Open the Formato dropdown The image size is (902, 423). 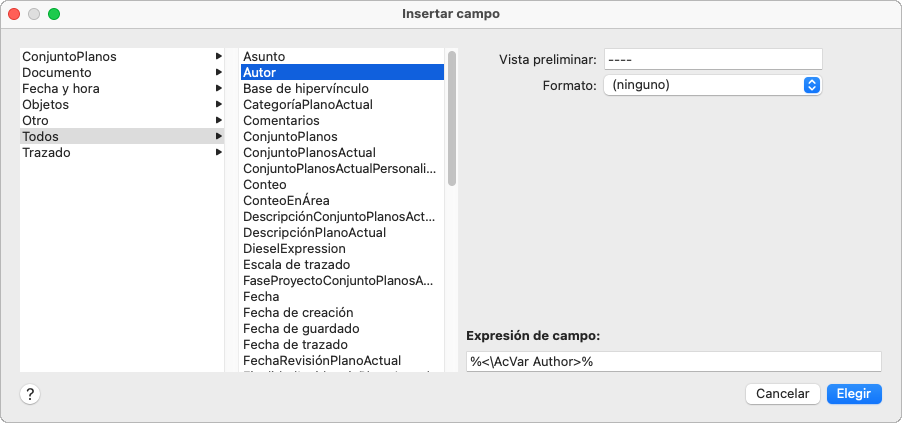712,85
